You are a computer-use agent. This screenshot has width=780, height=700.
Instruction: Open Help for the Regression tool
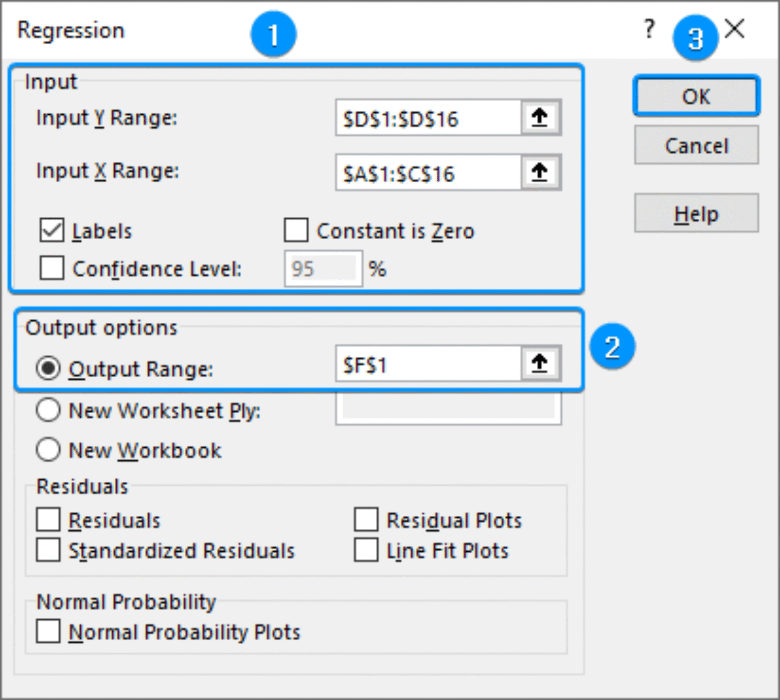pyautogui.click(x=696, y=213)
